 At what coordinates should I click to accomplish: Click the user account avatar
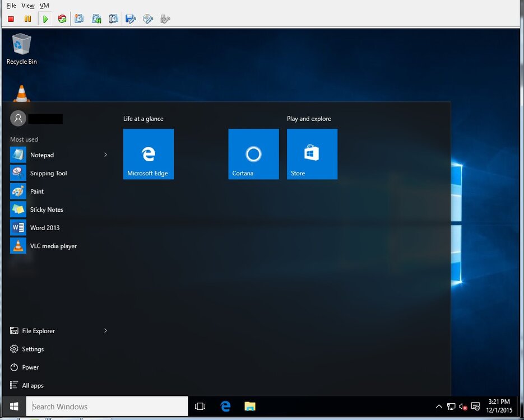coord(18,118)
